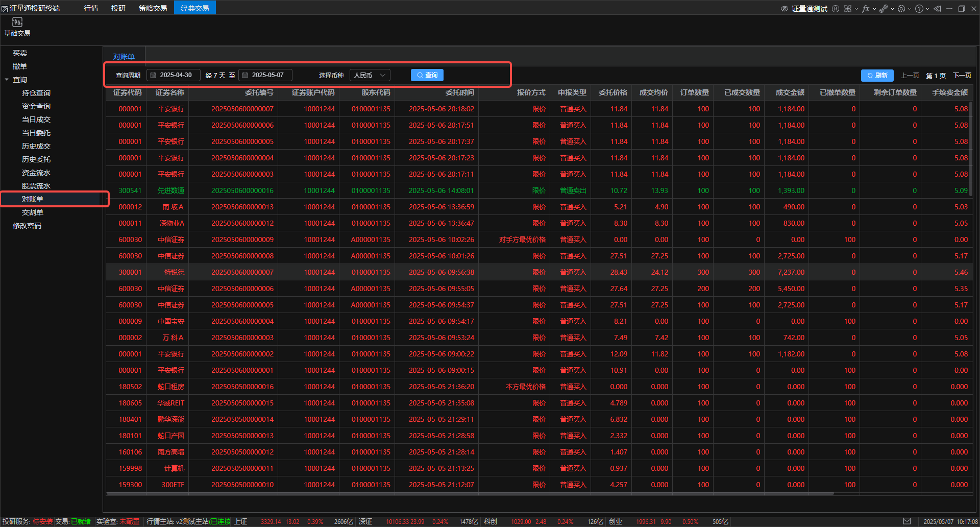Click the 创业 index in status bar
The width and height of the screenshot is (980, 527).
(616, 521)
